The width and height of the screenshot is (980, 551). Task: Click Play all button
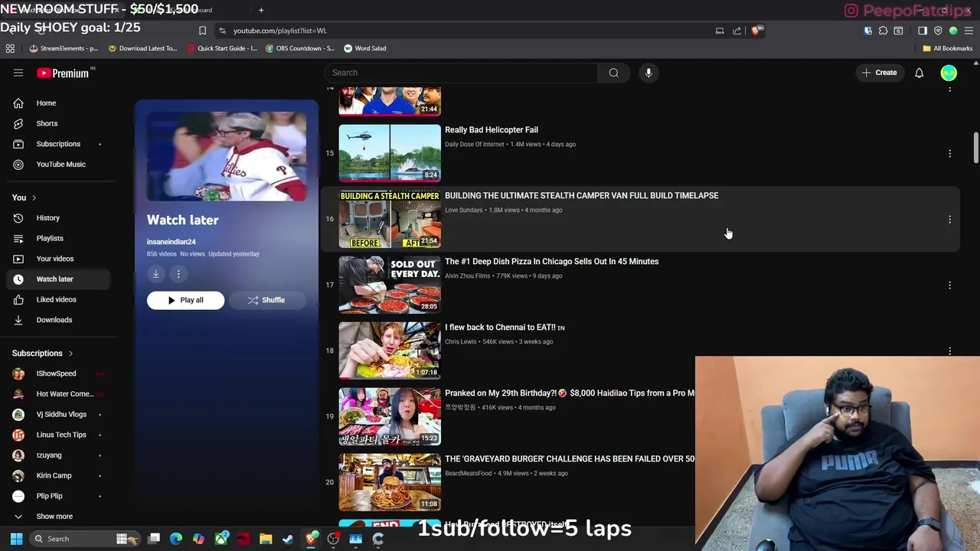(x=185, y=300)
